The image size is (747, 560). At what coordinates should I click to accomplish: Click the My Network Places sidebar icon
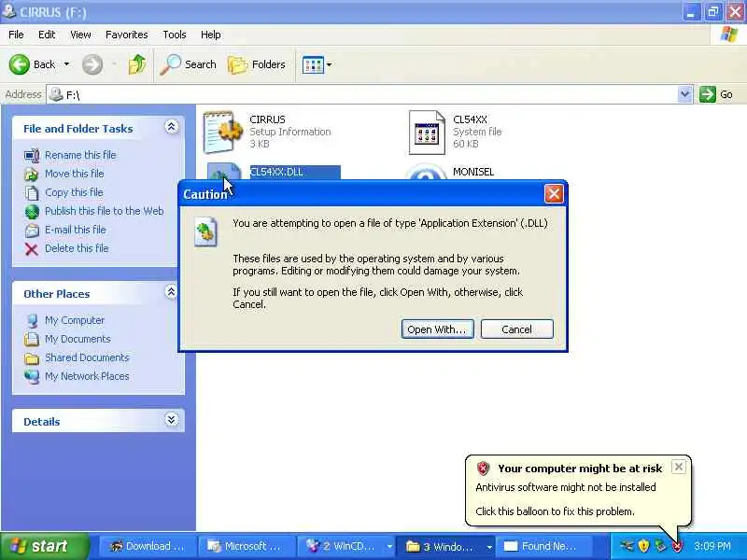click(32, 377)
